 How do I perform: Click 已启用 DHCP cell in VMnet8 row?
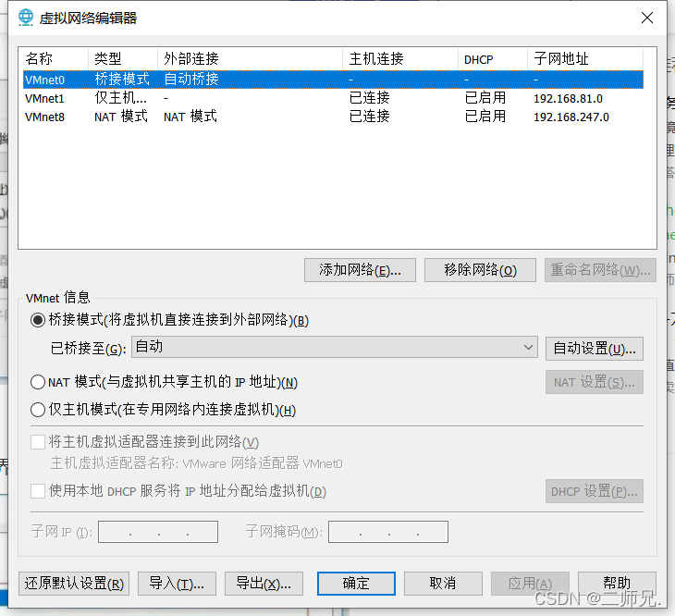point(485,117)
